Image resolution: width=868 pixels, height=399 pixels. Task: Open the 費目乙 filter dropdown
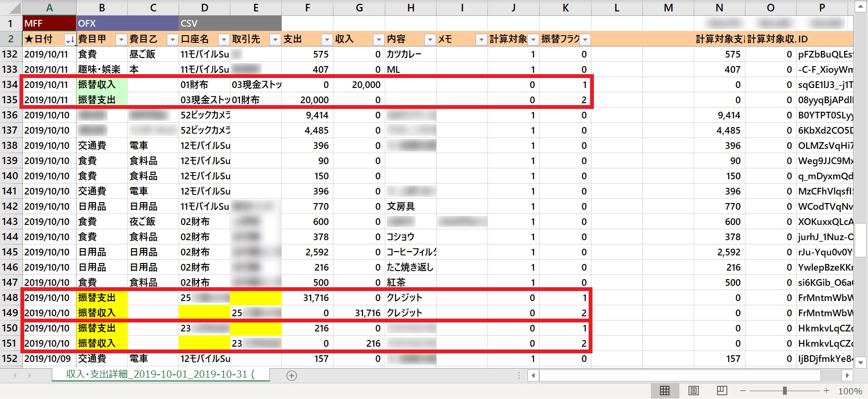click(x=172, y=39)
